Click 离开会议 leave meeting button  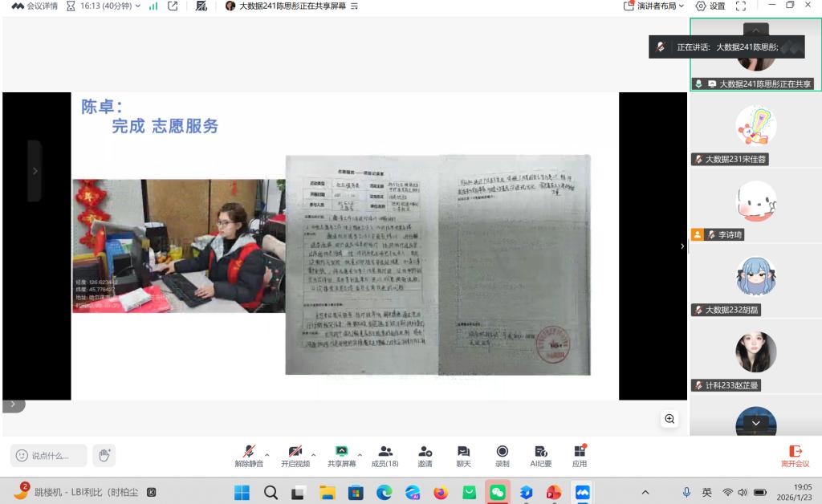point(795,456)
